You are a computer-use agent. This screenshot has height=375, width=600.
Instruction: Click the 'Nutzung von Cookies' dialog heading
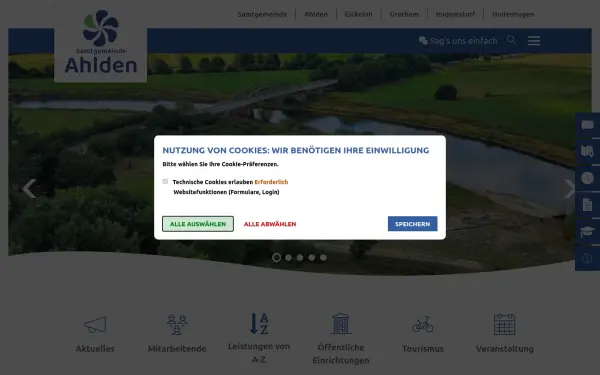click(x=296, y=150)
